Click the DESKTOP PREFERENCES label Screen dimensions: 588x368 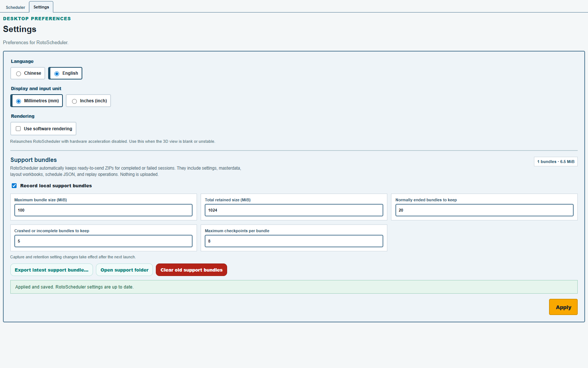coord(37,18)
